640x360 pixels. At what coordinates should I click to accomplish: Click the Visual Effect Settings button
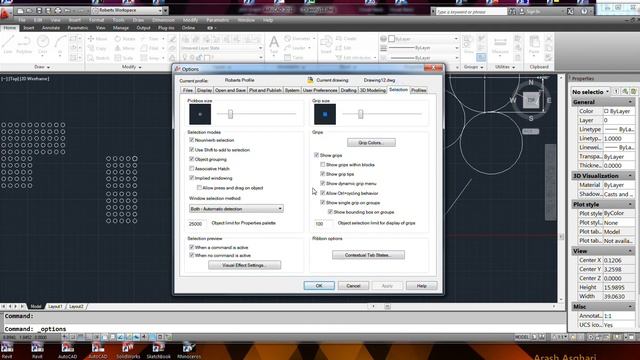click(x=244, y=265)
